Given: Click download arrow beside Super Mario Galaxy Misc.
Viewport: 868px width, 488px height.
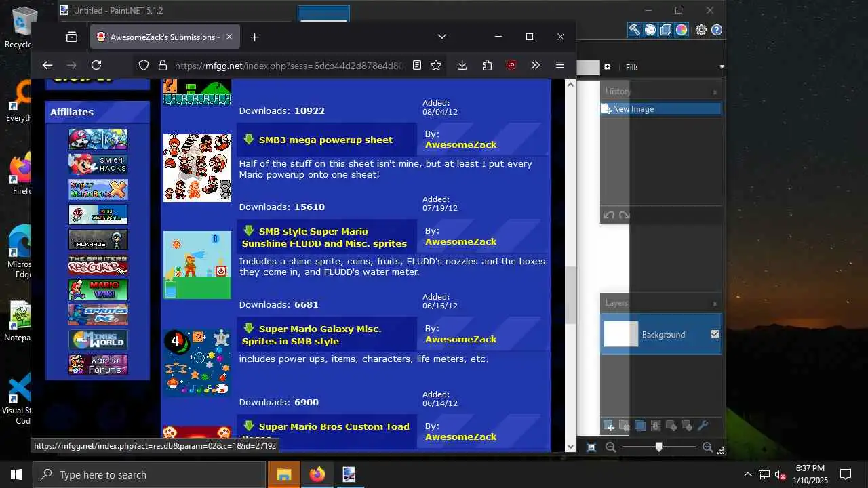Looking at the screenshot, I should pyautogui.click(x=249, y=328).
